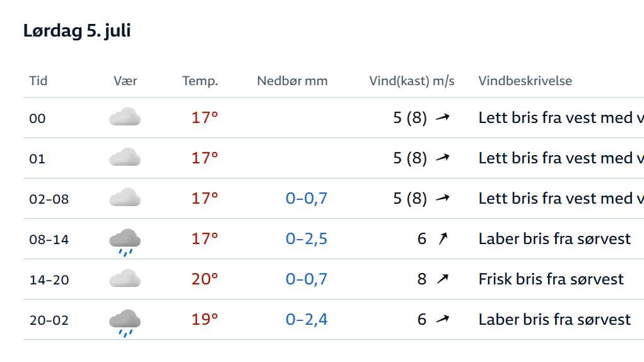Click the Nedbør mm column header
Viewport: 644px width, 362px height.
293,81
